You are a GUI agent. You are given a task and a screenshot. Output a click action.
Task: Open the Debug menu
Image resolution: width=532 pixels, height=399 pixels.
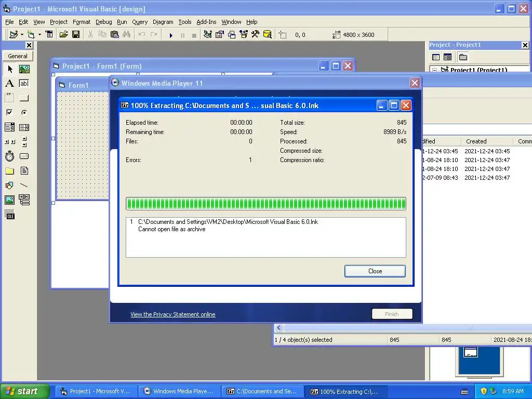click(104, 22)
